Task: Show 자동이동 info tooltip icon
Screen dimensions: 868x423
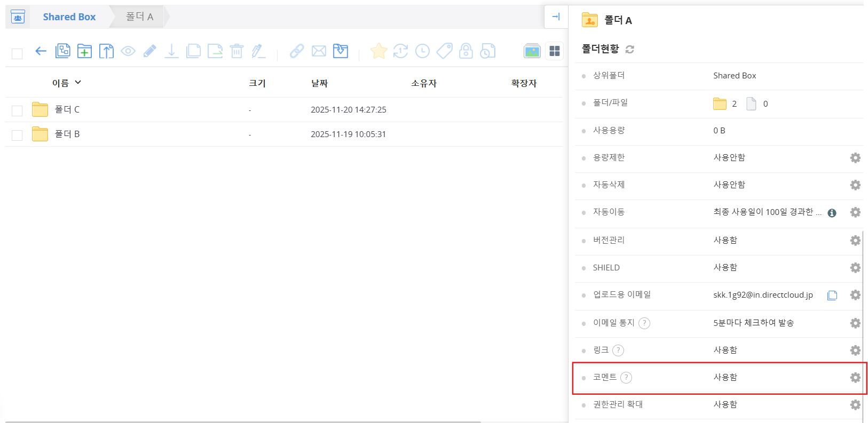Action: [x=832, y=213]
